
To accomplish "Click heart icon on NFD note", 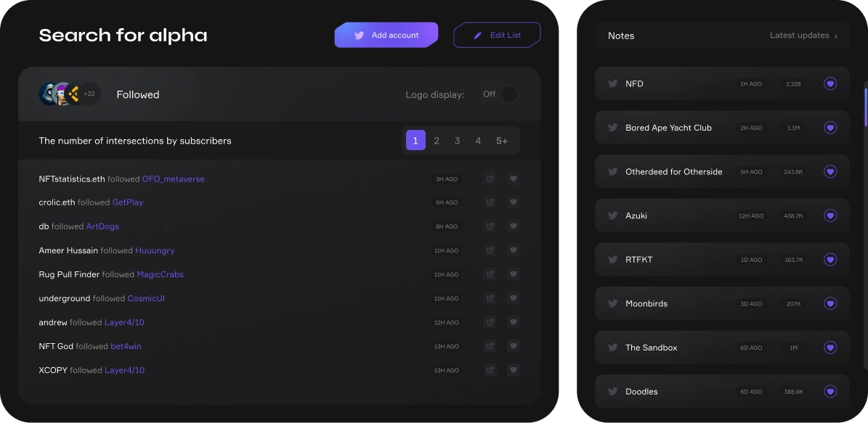I will click(830, 83).
